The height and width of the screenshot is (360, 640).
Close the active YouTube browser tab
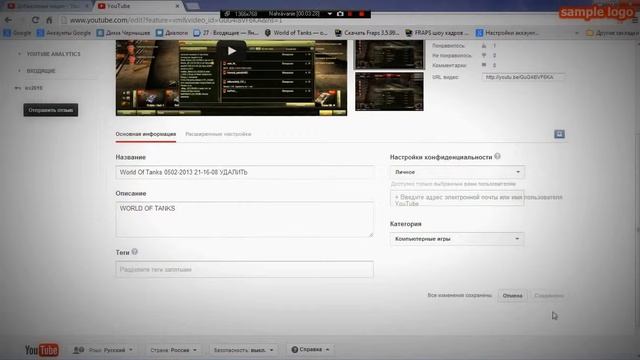coord(178,6)
